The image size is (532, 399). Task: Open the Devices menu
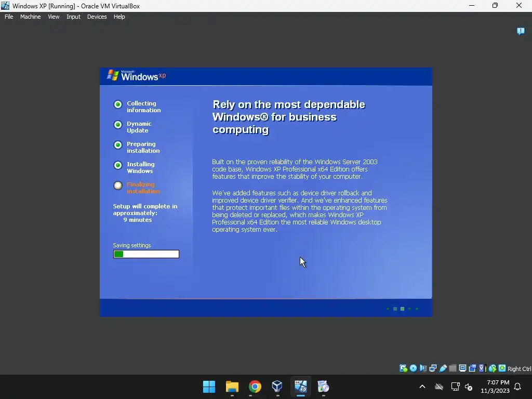(97, 17)
